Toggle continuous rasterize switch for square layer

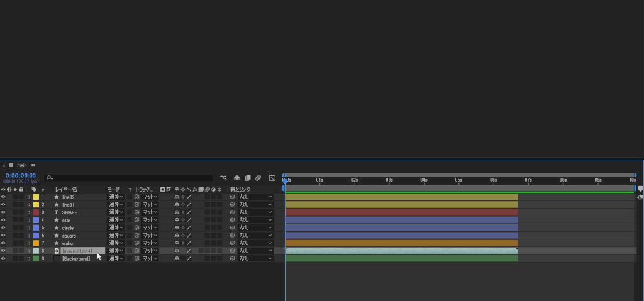tap(183, 235)
